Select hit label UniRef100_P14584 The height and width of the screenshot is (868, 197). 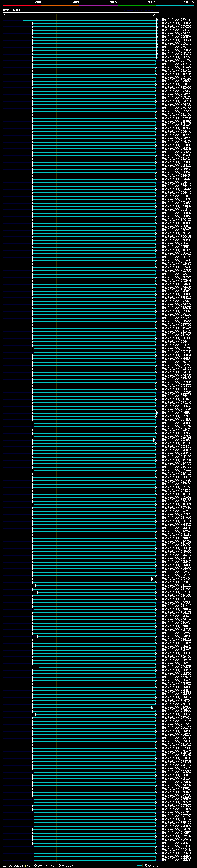(176, 413)
